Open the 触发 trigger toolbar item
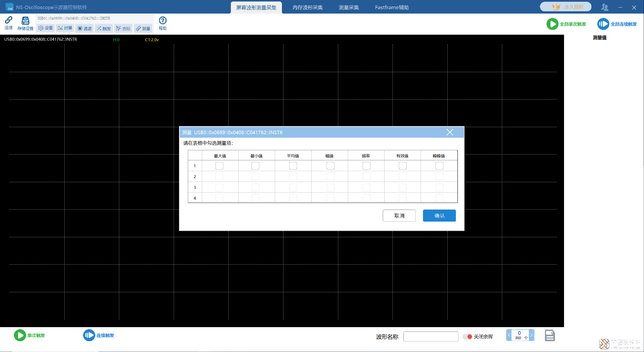This screenshot has height=352, width=644. [x=104, y=28]
